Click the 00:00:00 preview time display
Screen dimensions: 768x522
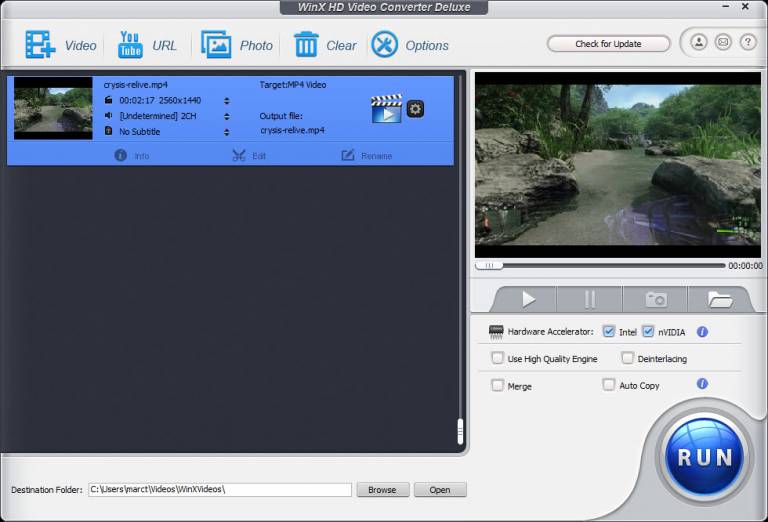click(745, 265)
